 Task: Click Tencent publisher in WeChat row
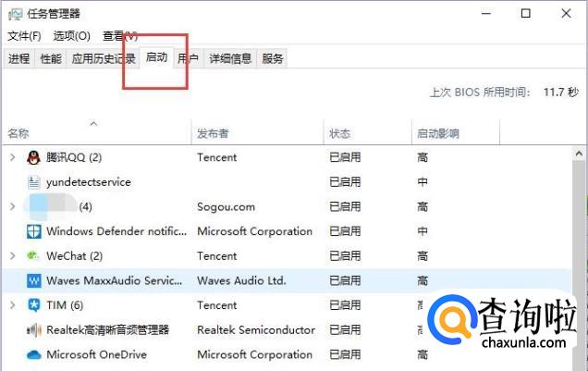click(216, 256)
